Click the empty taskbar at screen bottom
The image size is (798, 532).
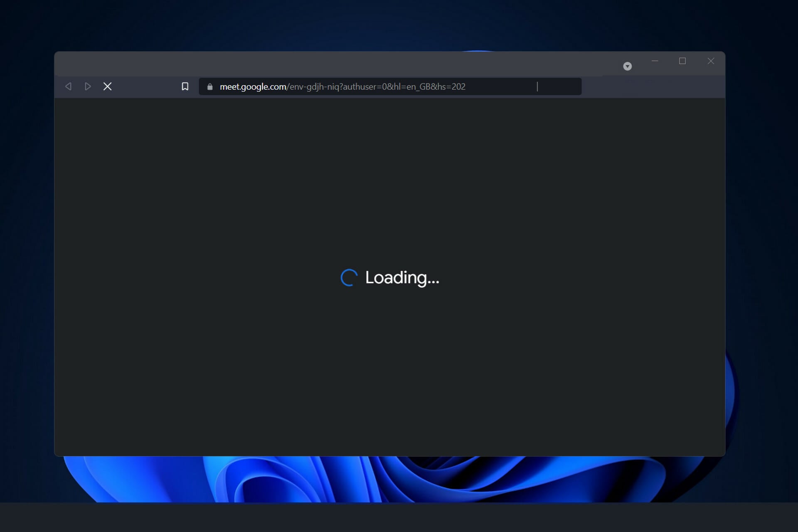click(x=399, y=517)
